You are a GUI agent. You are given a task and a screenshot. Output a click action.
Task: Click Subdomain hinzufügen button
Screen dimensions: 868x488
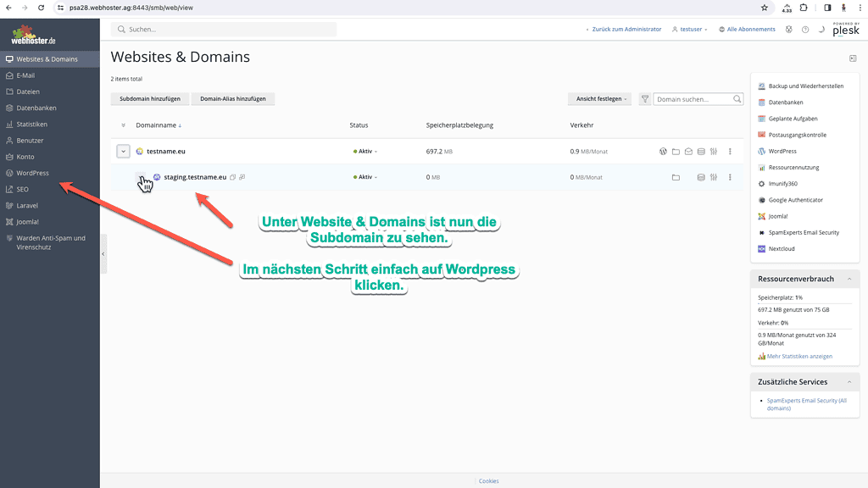[150, 99]
